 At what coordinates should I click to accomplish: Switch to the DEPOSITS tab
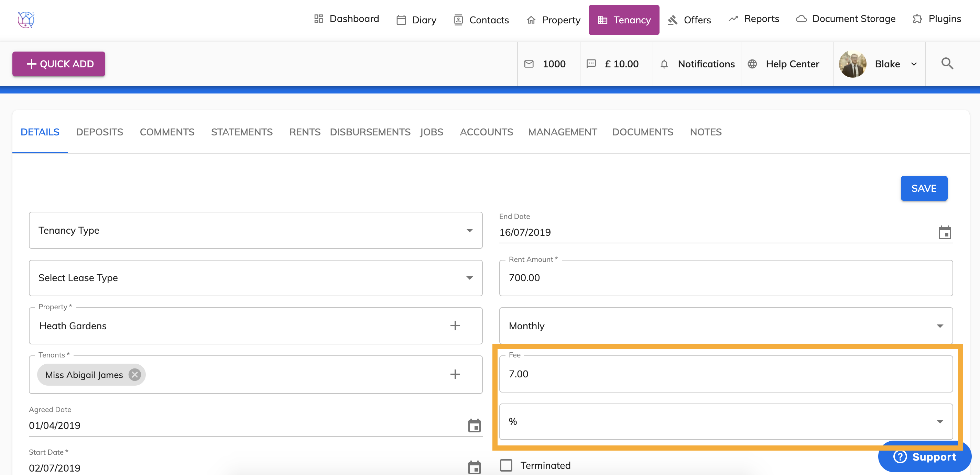99,132
